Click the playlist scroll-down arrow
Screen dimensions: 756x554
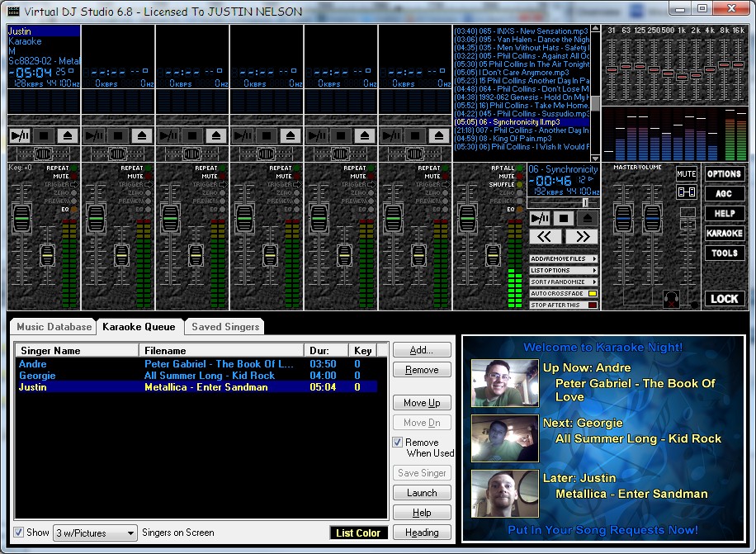click(595, 159)
